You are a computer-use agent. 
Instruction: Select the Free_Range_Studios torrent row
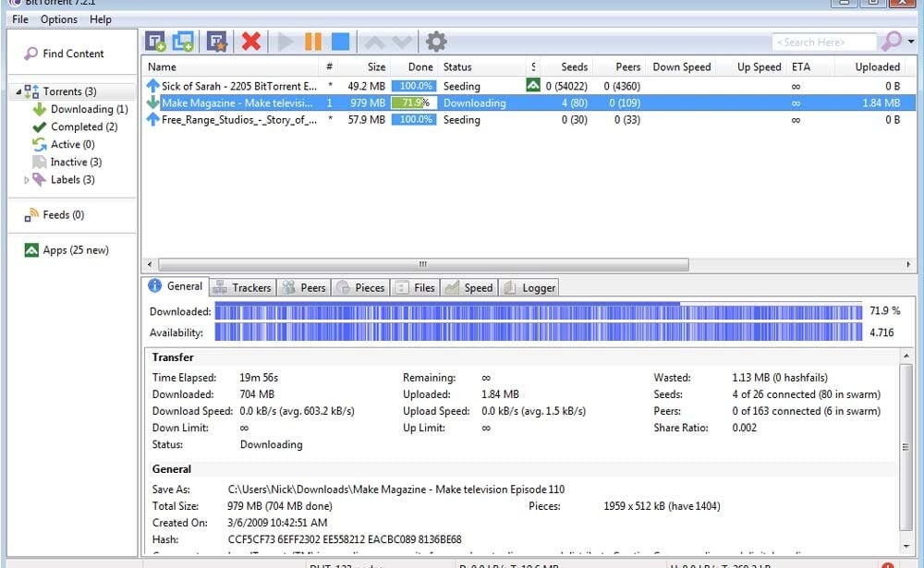coord(529,120)
